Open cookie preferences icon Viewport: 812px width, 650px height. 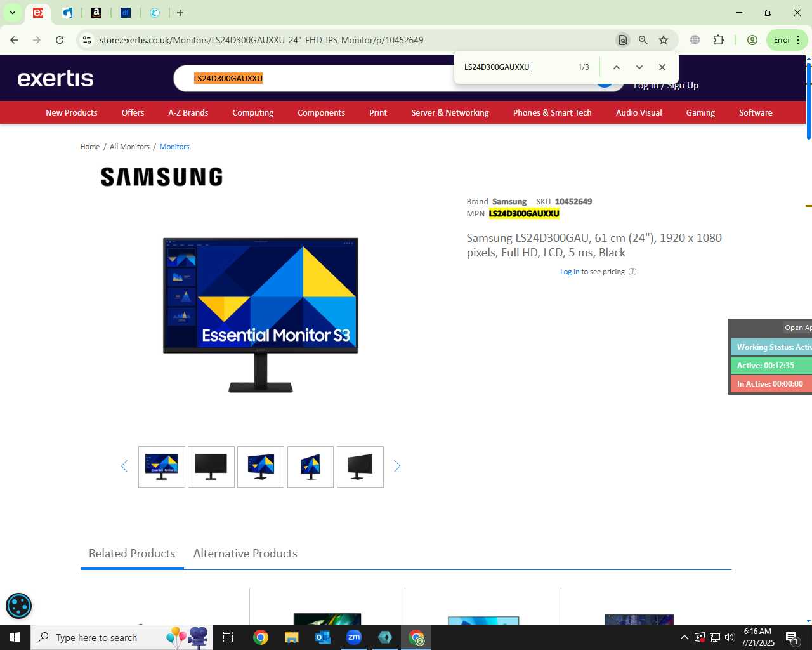pyautogui.click(x=18, y=606)
